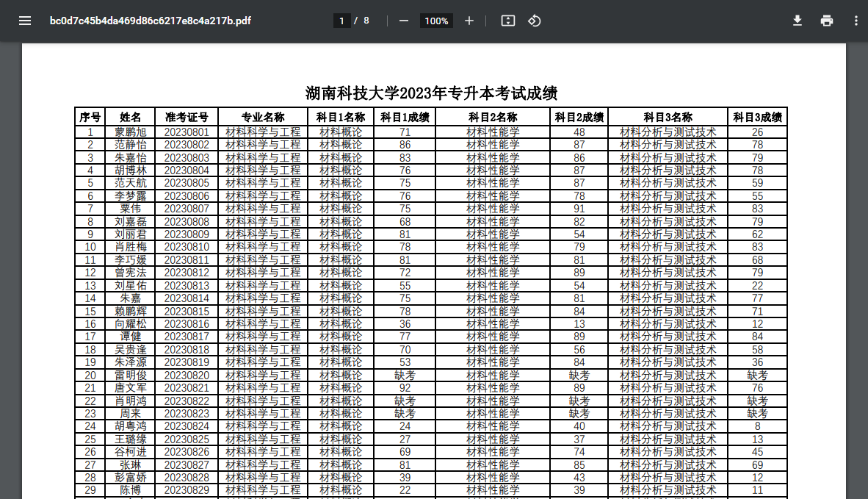Click 胡粤鸿's subject 3 score 8
868x499 pixels.
[x=757, y=426]
